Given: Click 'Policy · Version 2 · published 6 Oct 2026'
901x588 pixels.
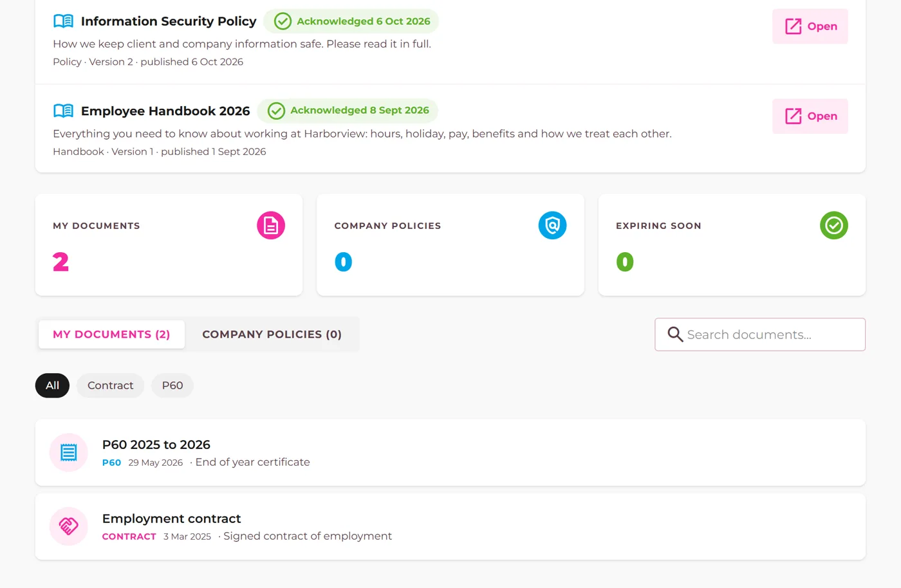Looking at the screenshot, I should coord(148,62).
